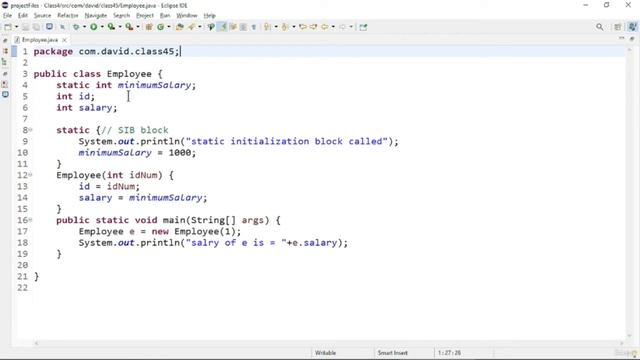Image resolution: width=640 pixels, height=360 pixels.
Task: Open the Navigate menu
Action: 96,16
